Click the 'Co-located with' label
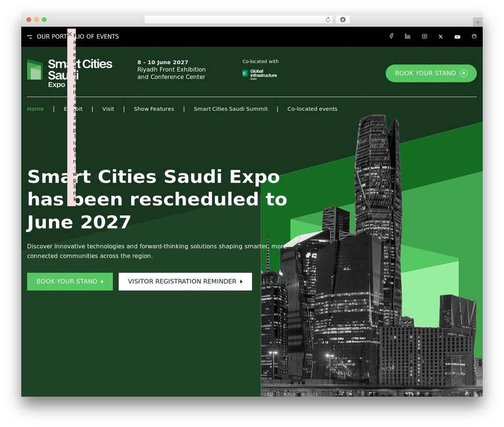504x427 pixels. tap(261, 61)
